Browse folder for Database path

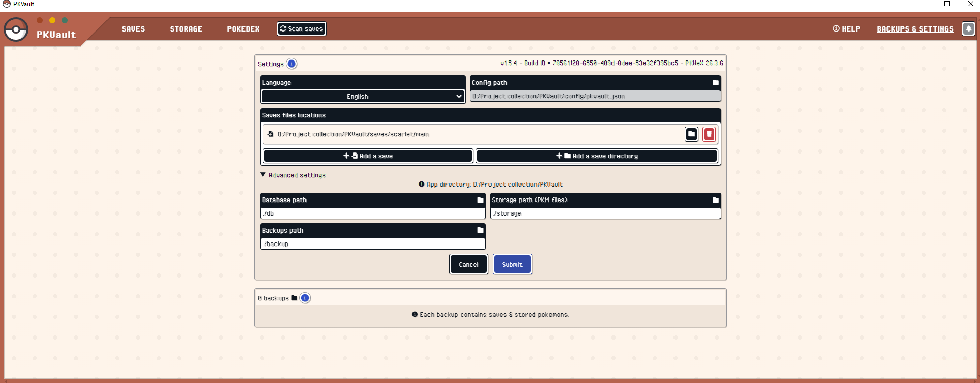pos(480,200)
